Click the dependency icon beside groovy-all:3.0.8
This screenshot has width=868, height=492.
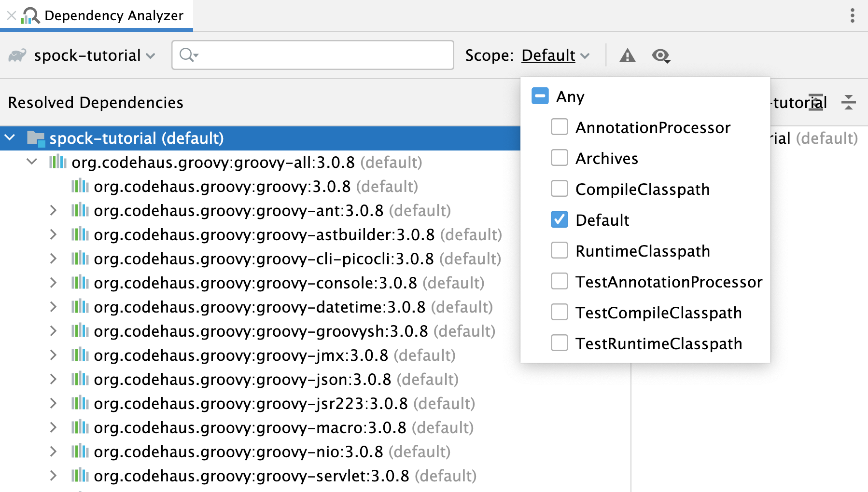[x=58, y=162]
